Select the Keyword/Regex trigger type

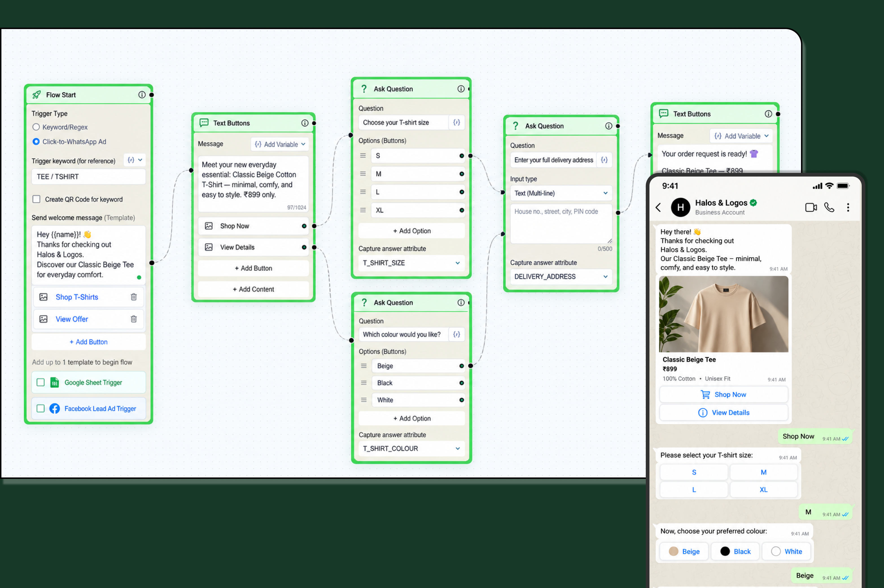click(x=36, y=127)
